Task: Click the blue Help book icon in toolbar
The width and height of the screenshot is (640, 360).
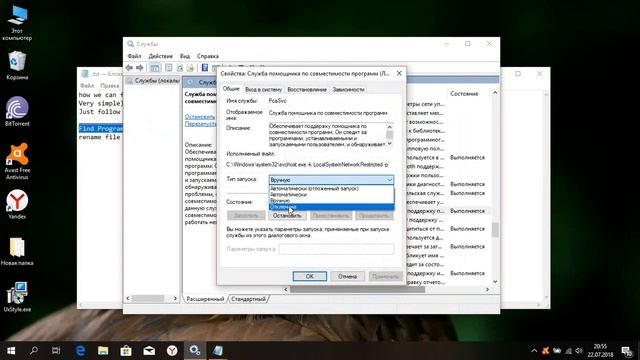Action: 204,68
